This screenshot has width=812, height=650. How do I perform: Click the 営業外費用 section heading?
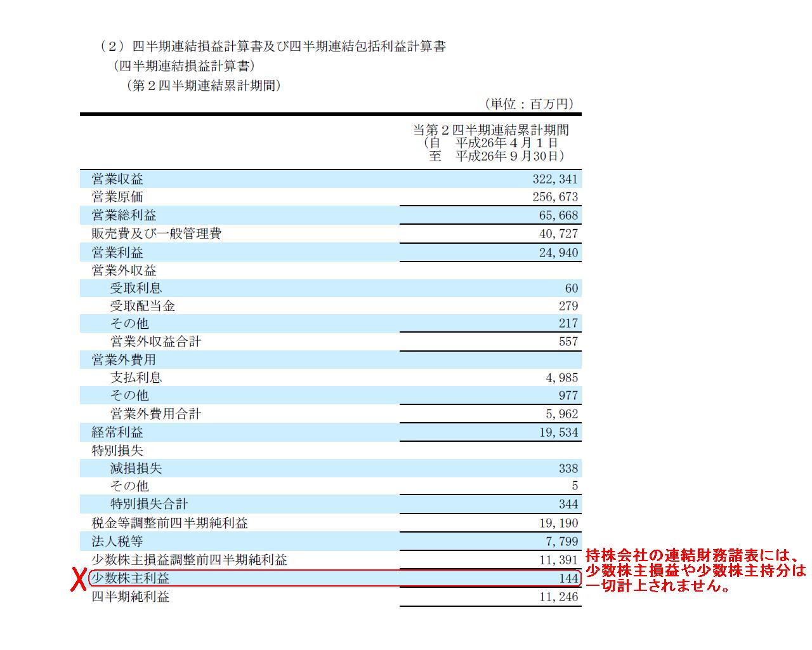tap(124, 360)
